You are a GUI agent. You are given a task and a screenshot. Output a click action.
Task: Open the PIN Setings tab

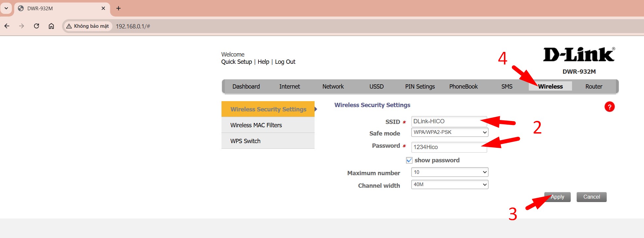[420, 87]
